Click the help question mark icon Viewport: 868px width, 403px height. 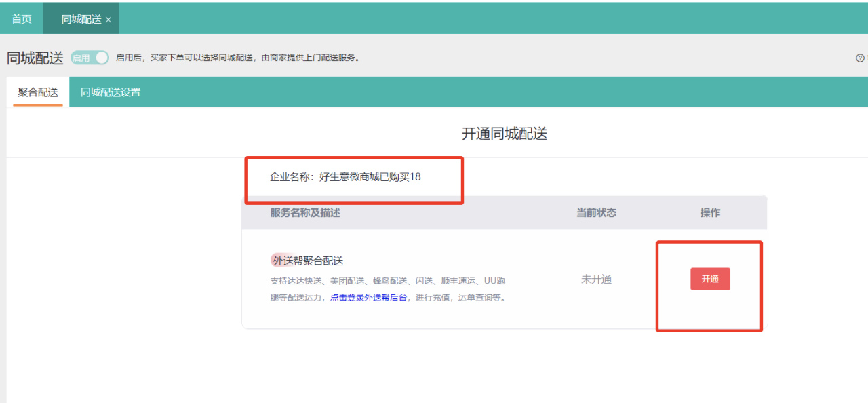click(860, 58)
